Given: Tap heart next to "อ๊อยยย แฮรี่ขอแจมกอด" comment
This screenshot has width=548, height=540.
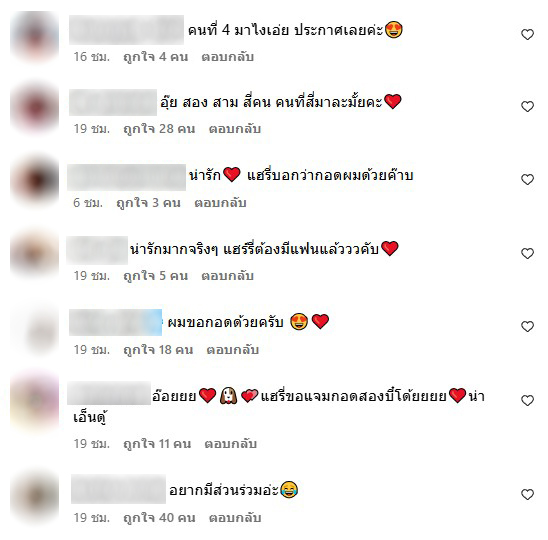Looking at the screenshot, I should (527, 400).
